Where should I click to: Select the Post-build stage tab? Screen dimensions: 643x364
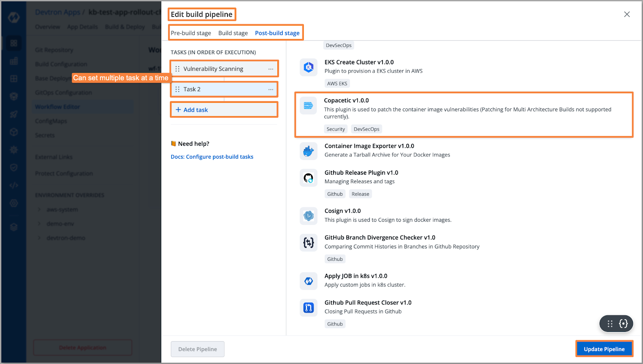click(x=277, y=33)
